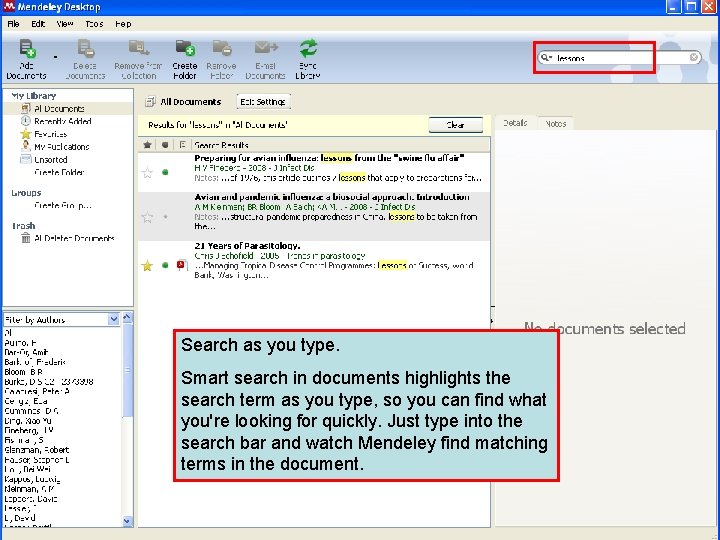Select Recently Added in the library
The height and width of the screenshot is (540, 720).
click(62, 121)
